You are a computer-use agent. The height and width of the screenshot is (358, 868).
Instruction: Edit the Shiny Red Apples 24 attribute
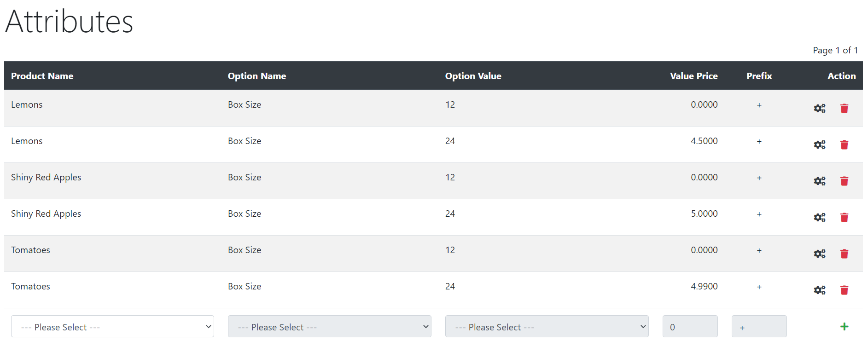[819, 217]
